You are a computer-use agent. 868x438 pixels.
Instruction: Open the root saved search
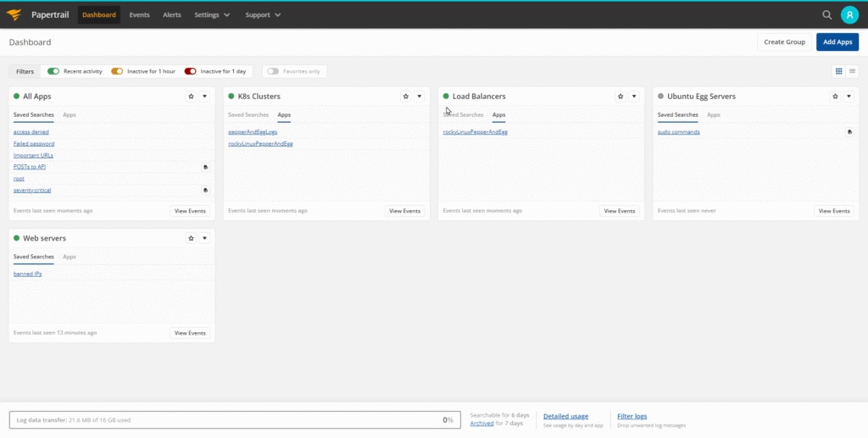click(x=19, y=179)
